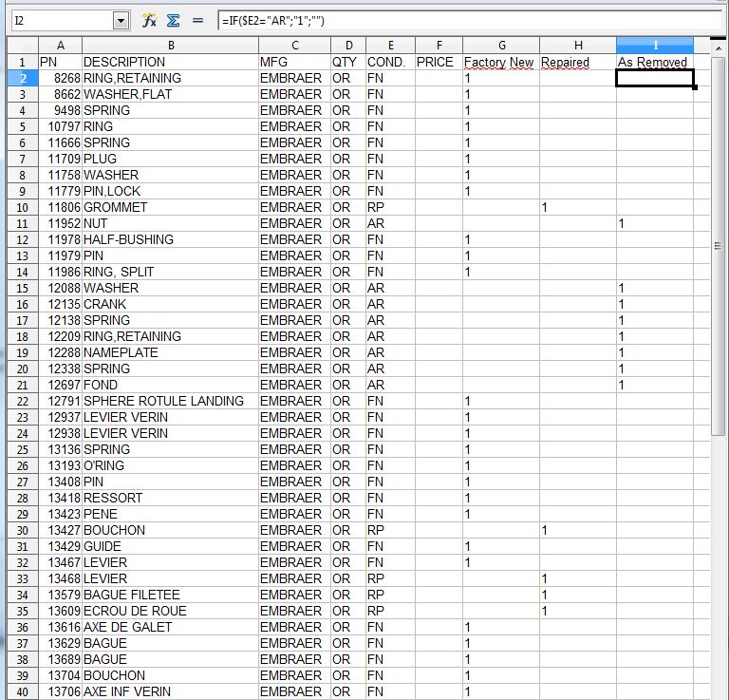
Task: Click the NUT description cell
Action: (170, 224)
